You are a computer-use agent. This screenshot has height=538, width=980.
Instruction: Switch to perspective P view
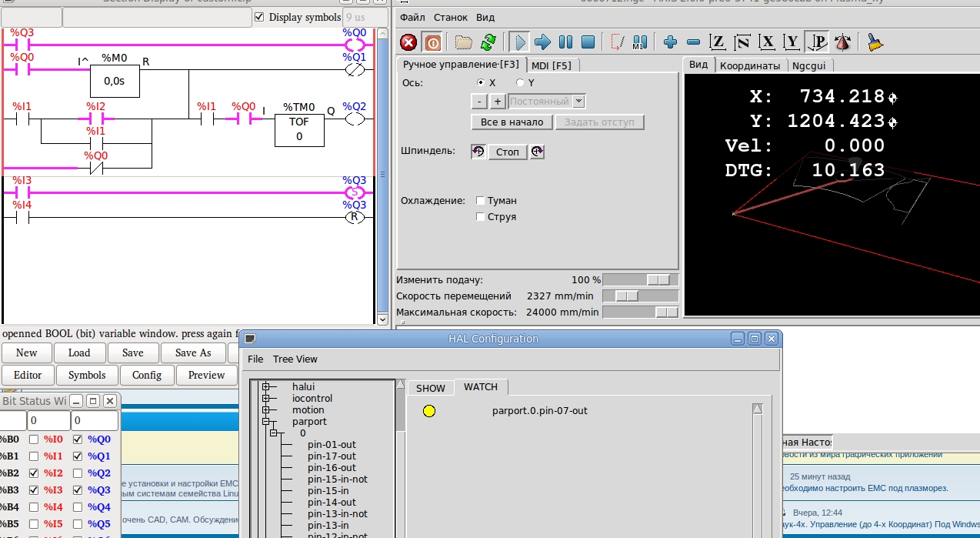pyautogui.click(x=816, y=42)
